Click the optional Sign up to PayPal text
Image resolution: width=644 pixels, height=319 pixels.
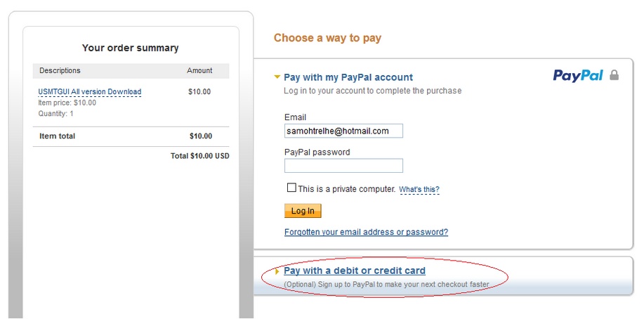click(x=386, y=285)
